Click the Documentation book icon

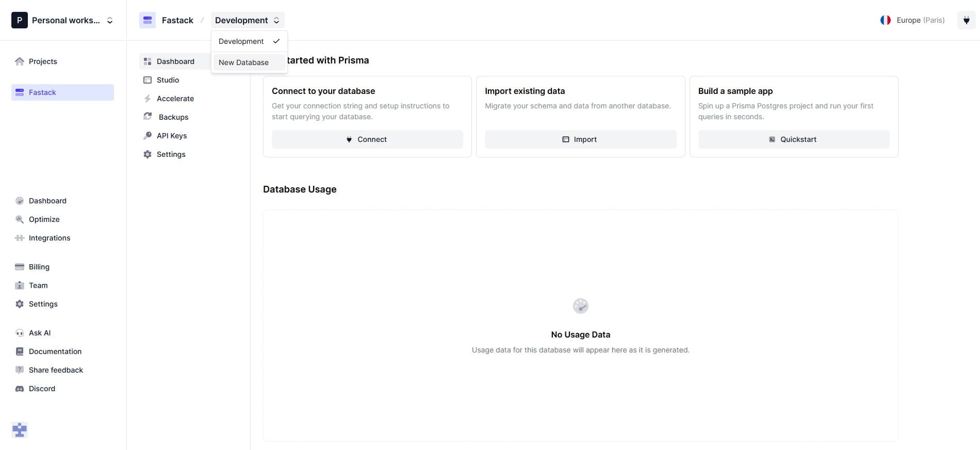(20, 351)
